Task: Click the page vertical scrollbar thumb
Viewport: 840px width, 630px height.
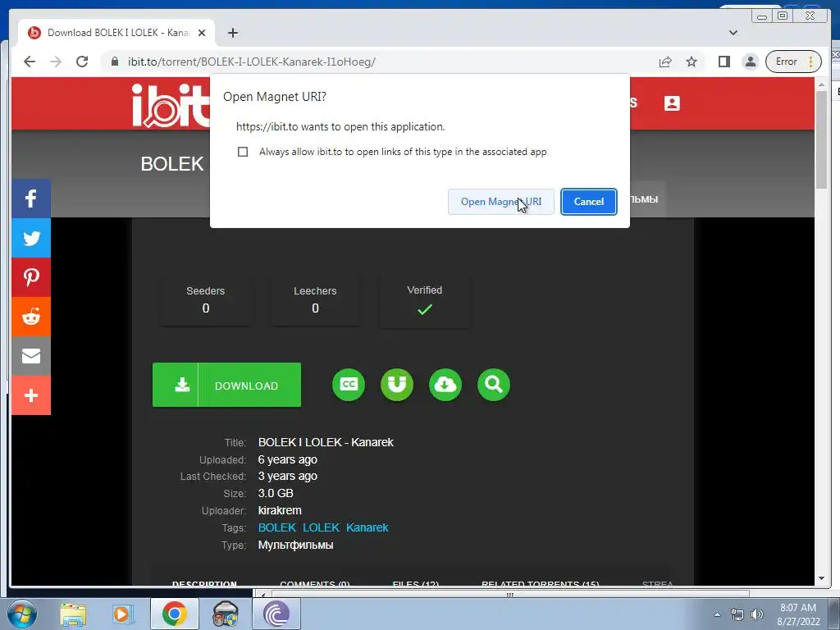Action: (821, 139)
